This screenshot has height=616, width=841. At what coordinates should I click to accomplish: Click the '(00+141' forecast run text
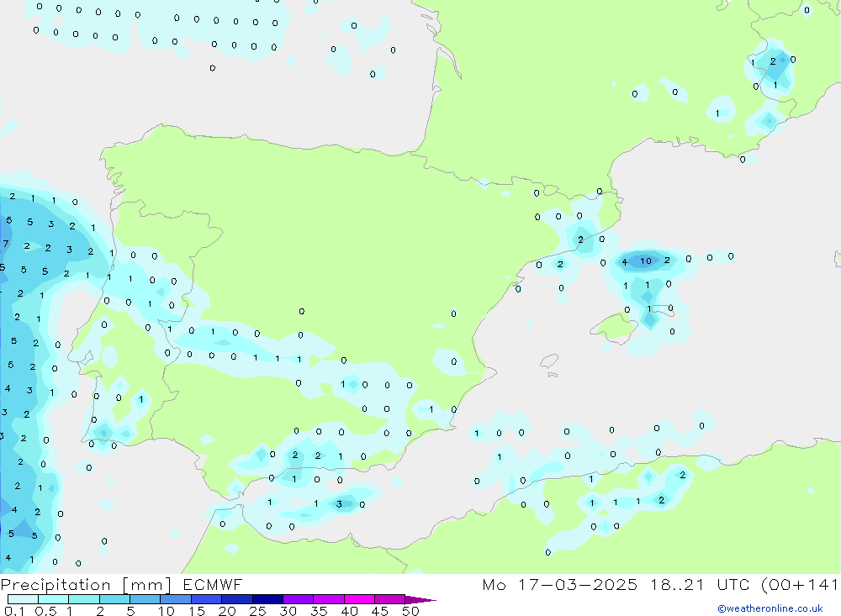click(801, 584)
